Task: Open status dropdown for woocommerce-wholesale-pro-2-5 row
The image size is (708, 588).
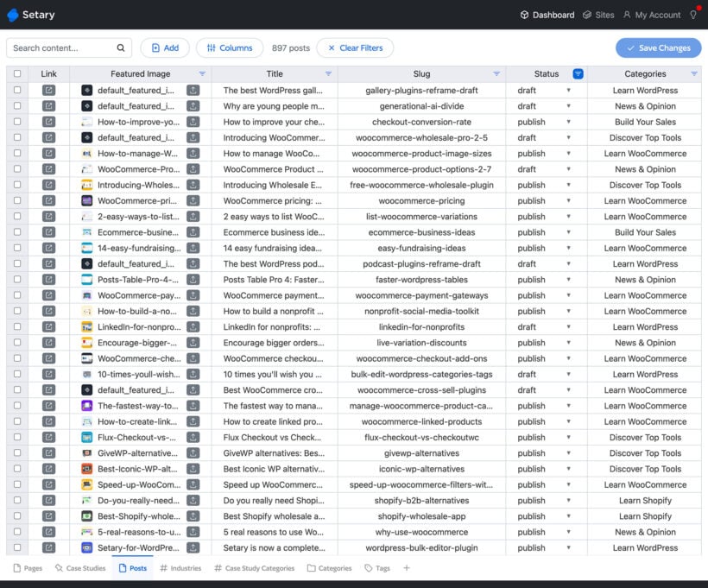Action: coord(568,138)
